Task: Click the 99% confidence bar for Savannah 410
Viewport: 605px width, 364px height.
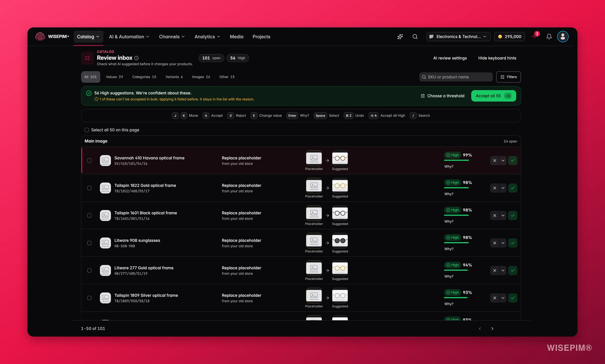Action: (457, 160)
